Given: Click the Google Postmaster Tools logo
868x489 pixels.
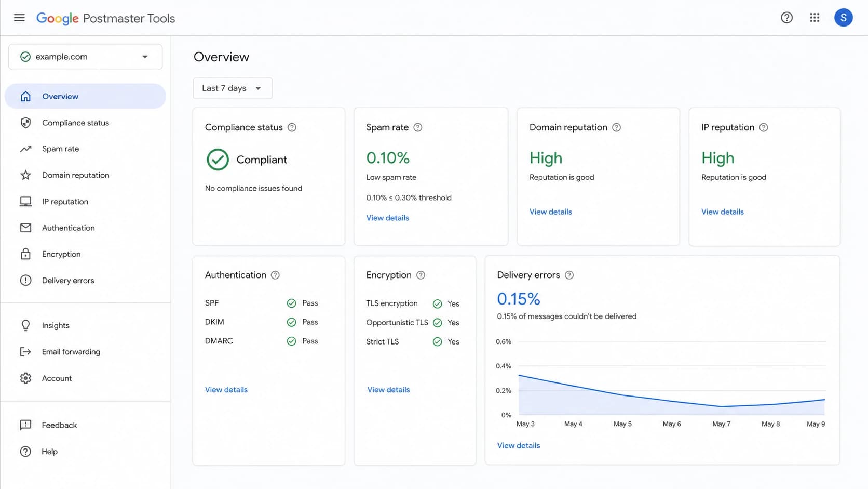Looking at the screenshot, I should point(105,18).
